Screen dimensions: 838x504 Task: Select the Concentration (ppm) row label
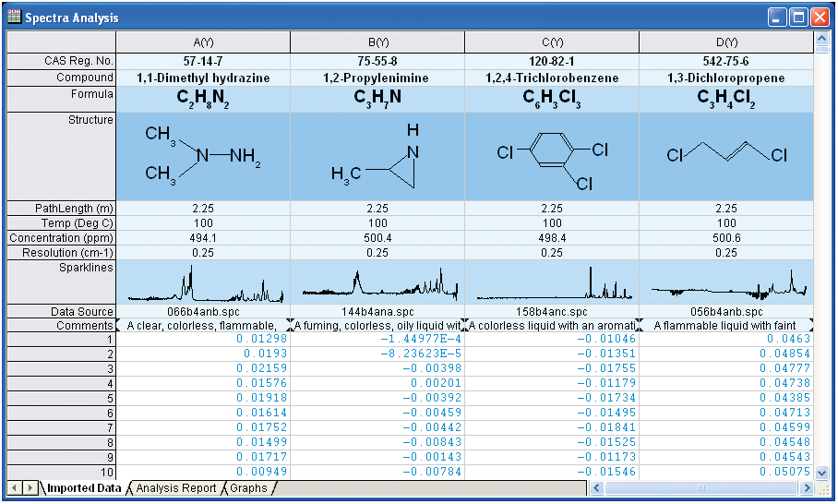[x=62, y=238]
